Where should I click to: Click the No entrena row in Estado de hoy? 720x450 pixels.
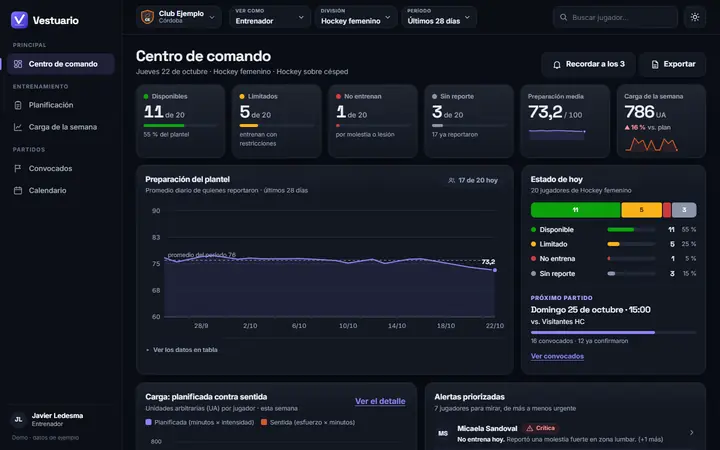(x=613, y=259)
